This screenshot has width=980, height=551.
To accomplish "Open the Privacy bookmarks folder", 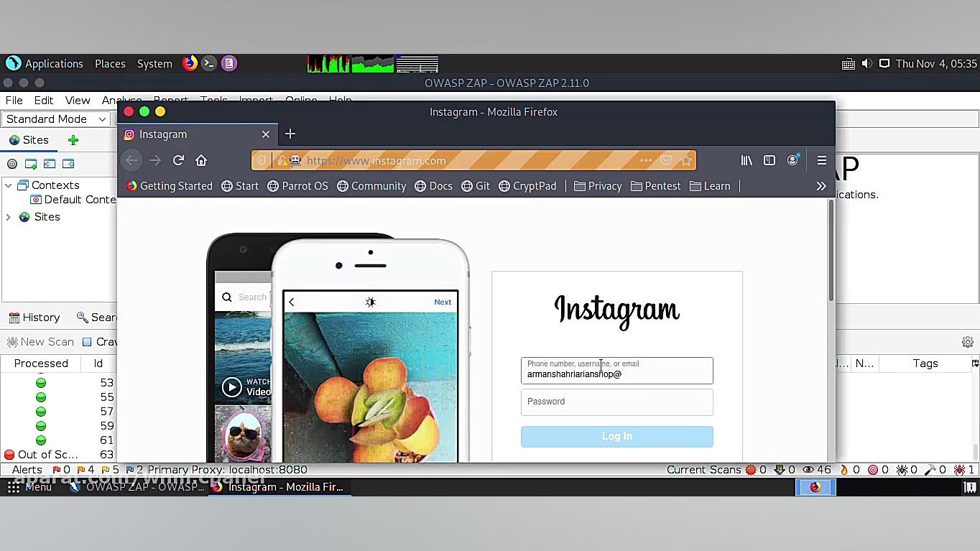I will coord(598,186).
